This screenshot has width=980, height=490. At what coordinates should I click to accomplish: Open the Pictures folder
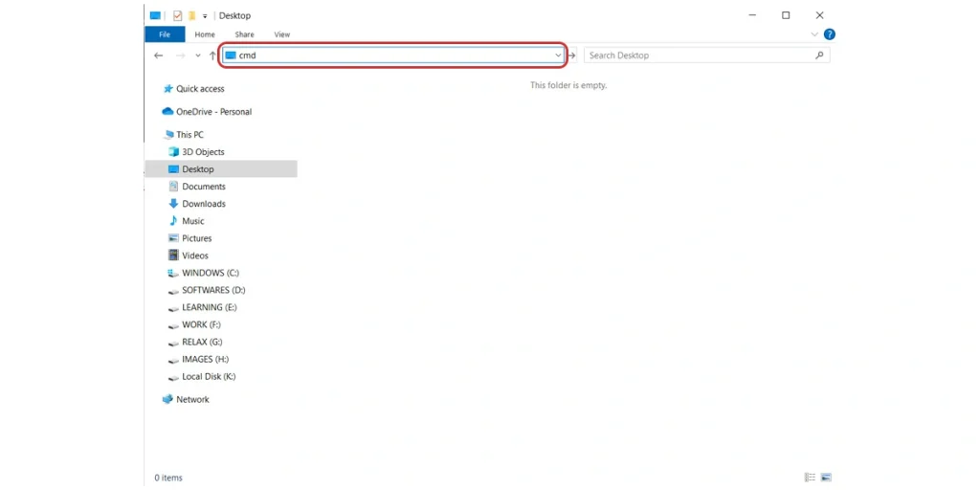[190, 238]
